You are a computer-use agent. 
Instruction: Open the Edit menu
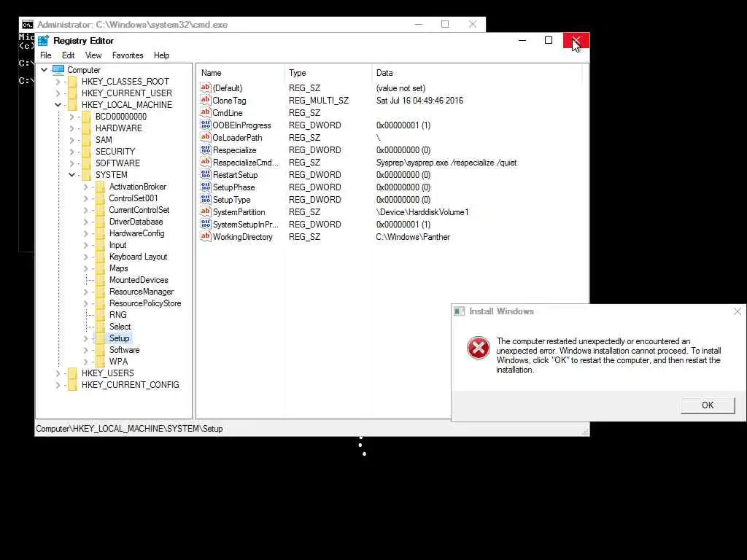point(68,55)
